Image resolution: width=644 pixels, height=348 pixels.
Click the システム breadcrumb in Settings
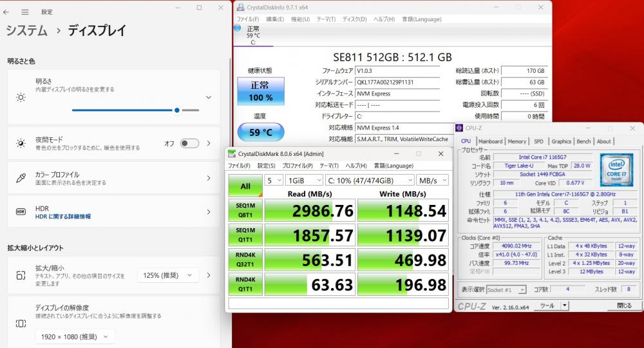tap(27, 30)
